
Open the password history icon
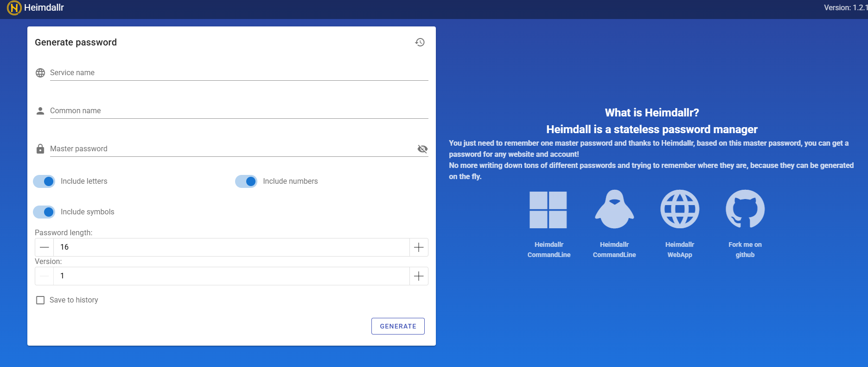[x=420, y=42]
